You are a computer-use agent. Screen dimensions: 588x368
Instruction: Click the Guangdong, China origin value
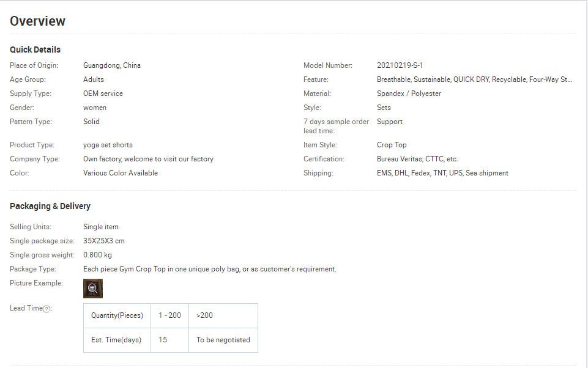(112, 65)
